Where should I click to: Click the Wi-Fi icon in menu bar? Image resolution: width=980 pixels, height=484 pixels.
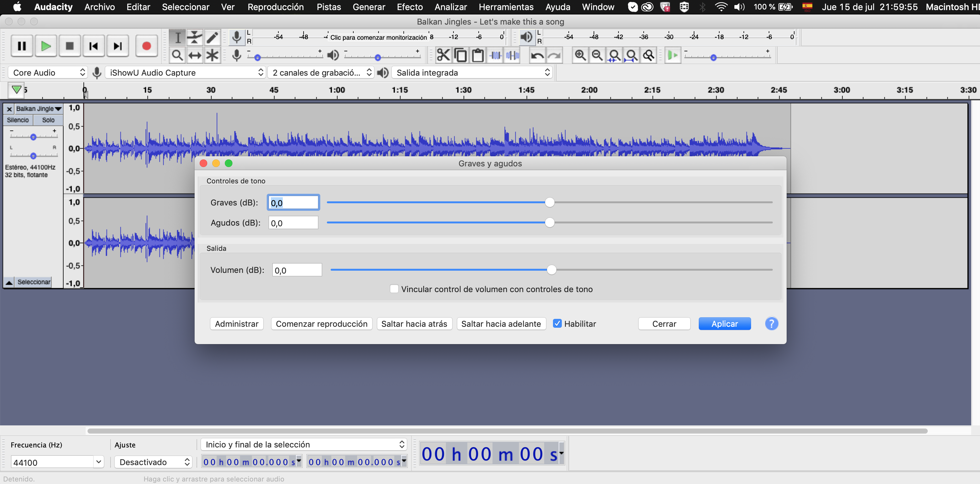721,7
